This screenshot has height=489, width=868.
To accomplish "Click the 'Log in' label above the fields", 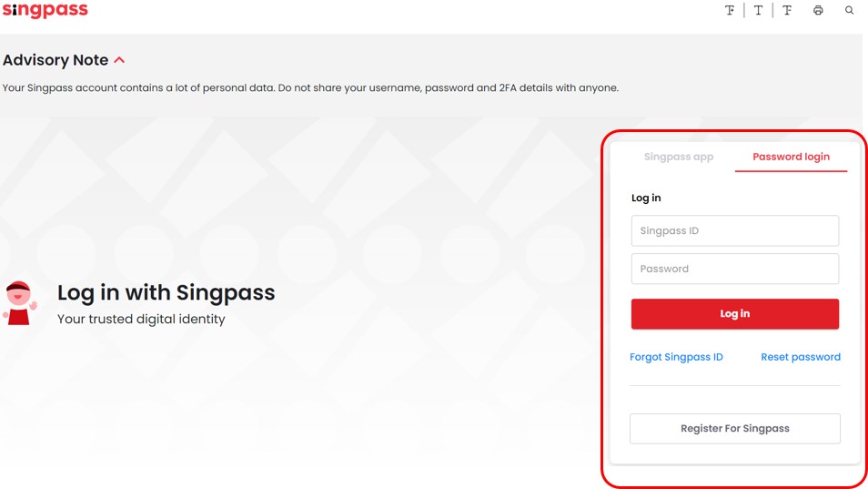I will pyautogui.click(x=646, y=198).
